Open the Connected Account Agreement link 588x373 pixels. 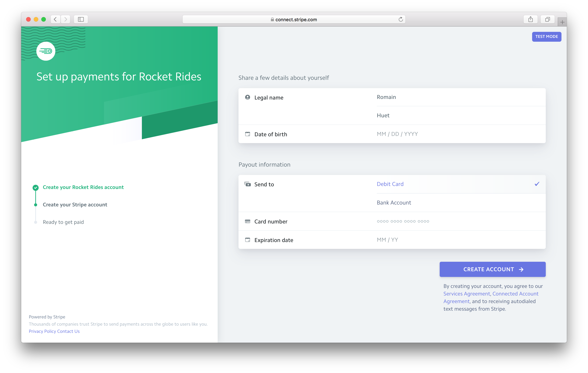click(x=515, y=294)
